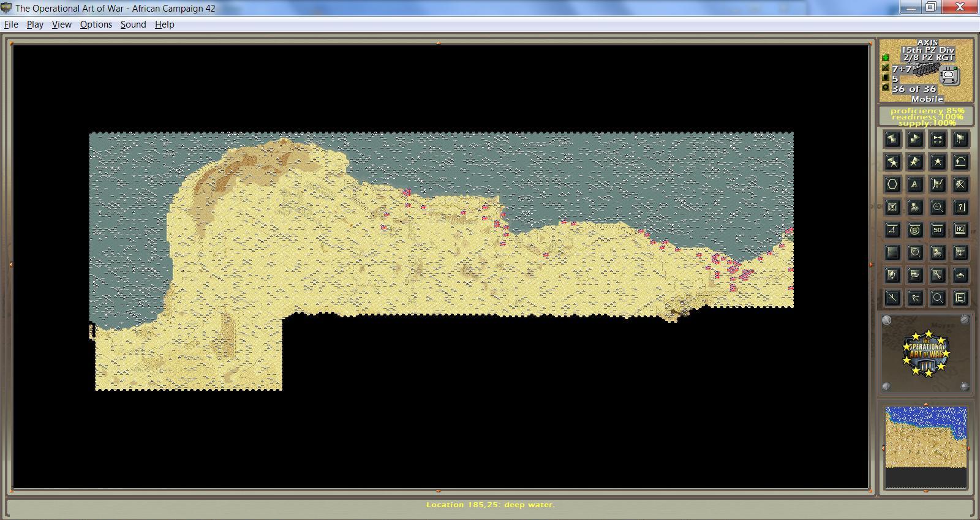Image resolution: width=980 pixels, height=520 pixels.
Task: Click the minimap's top scroll arrow
Action: click(x=926, y=404)
